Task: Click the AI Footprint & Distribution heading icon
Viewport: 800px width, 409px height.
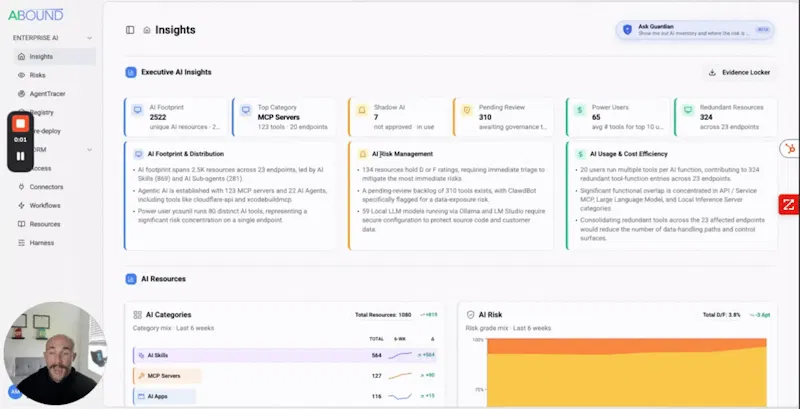Action: (x=138, y=154)
